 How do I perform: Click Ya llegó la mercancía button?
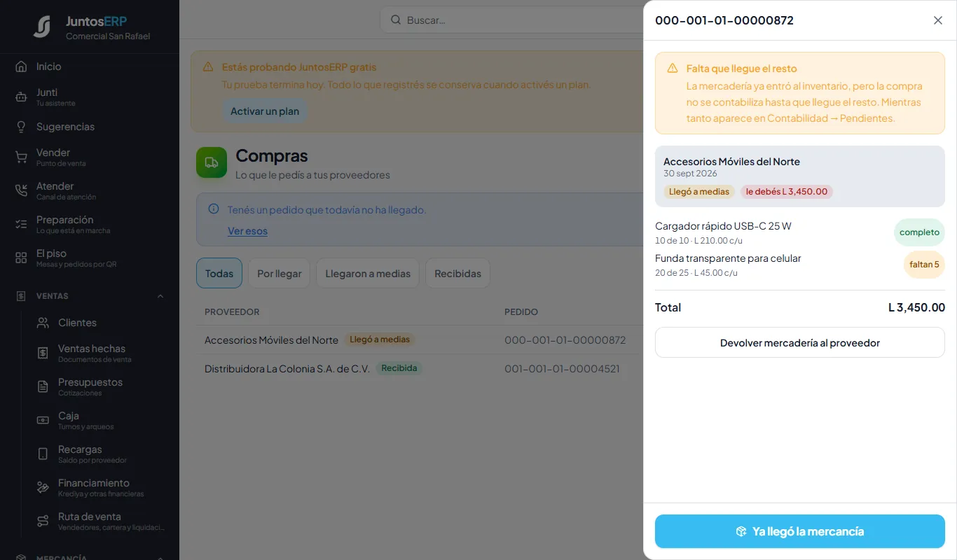(x=800, y=531)
